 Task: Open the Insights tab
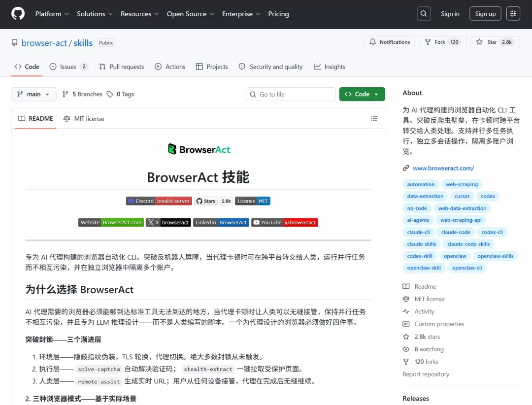[330, 67]
